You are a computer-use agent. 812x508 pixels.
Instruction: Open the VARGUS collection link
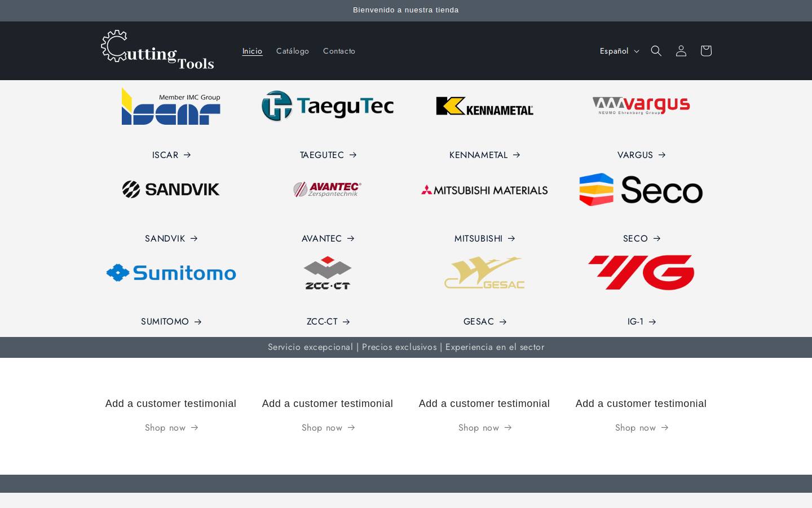(642, 155)
